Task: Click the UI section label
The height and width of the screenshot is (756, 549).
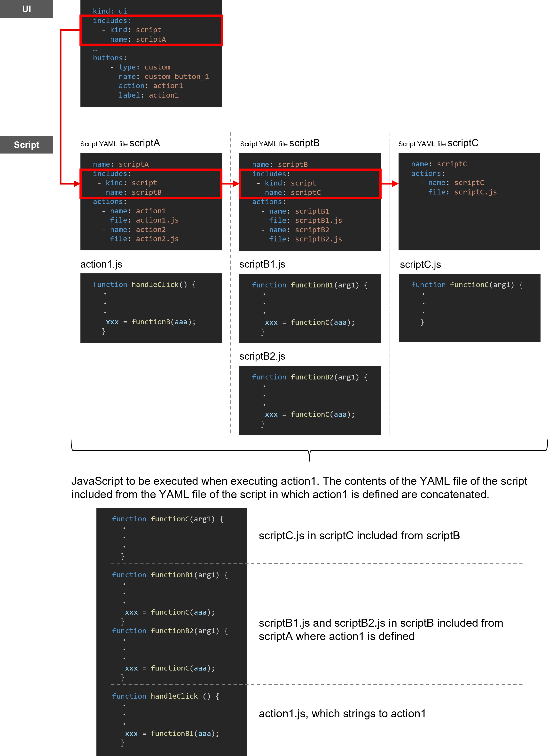Action: point(26,9)
